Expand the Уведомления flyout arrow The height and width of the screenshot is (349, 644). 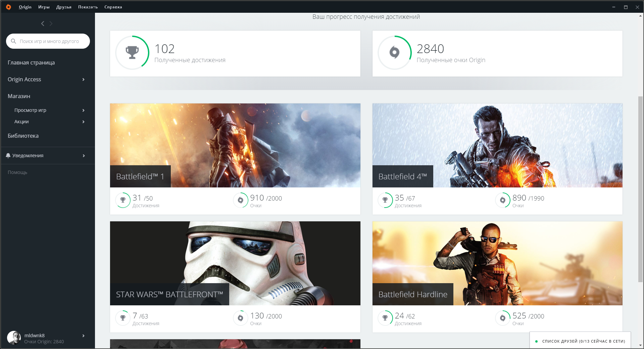click(x=84, y=156)
